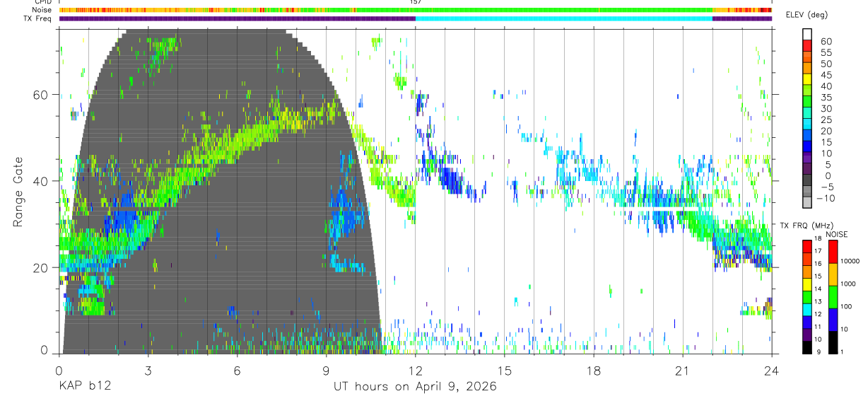The height and width of the screenshot is (401, 868).
Task: Click the orange cell of NOISE colorbar
Action: [833, 274]
